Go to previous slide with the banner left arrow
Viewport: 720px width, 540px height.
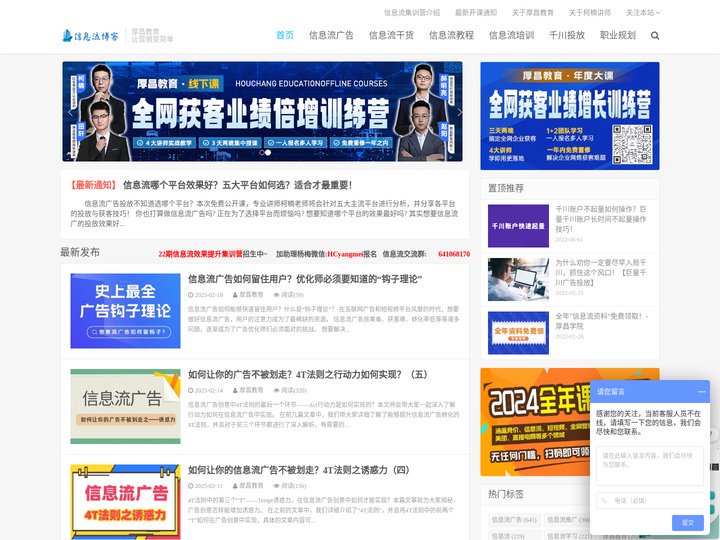pos(70,112)
